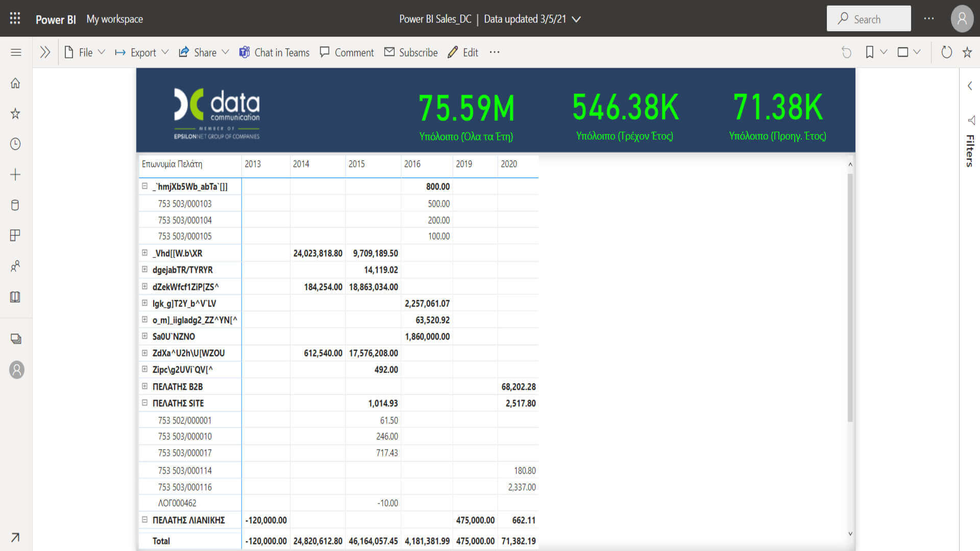
Task: Click the Get data arrow at sidebar bottom
Action: coord(15,537)
